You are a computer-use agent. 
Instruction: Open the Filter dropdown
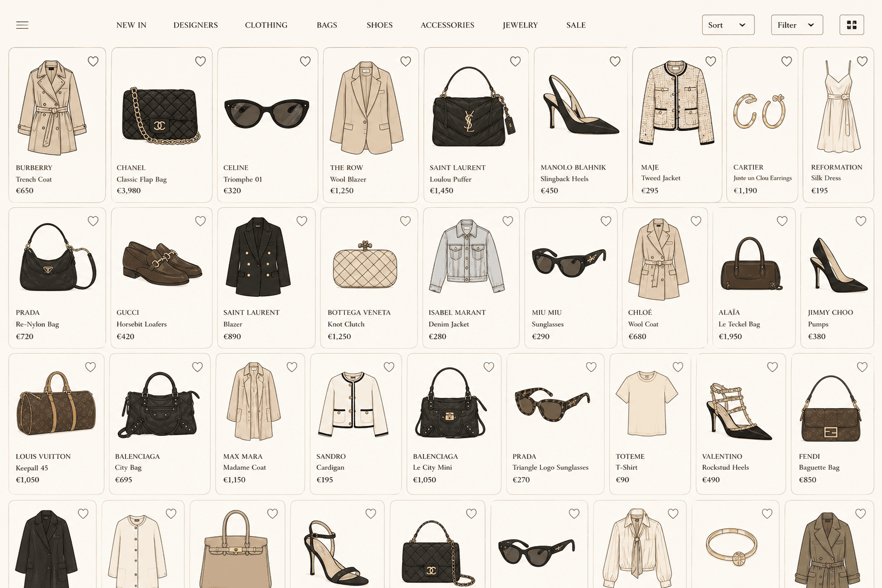(x=797, y=25)
